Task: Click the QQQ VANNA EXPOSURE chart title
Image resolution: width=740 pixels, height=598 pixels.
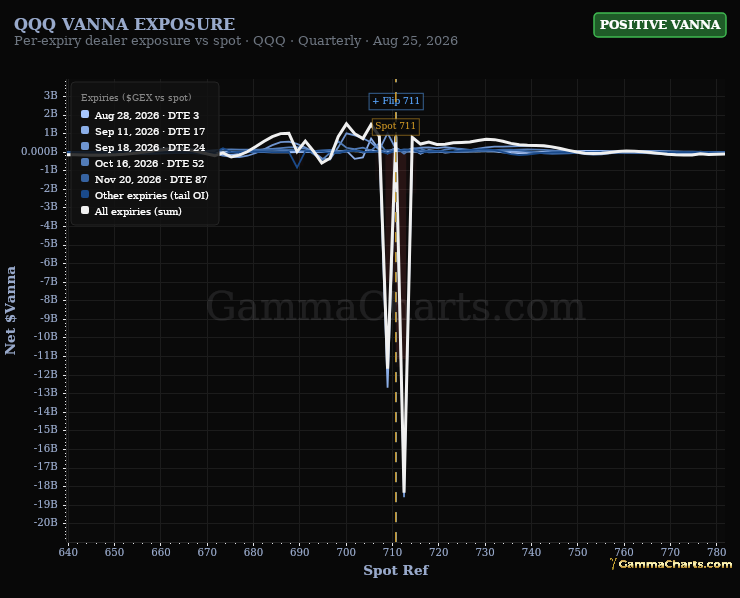Action: (x=125, y=24)
